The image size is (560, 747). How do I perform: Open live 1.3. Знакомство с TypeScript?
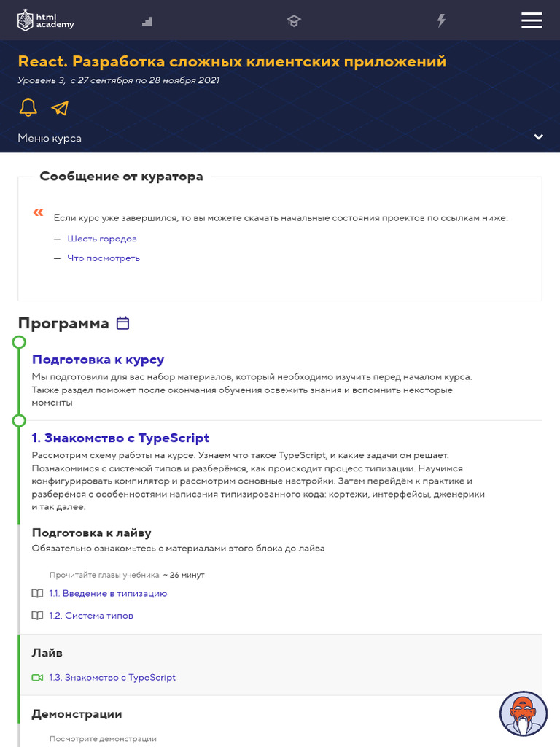point(112,678)
